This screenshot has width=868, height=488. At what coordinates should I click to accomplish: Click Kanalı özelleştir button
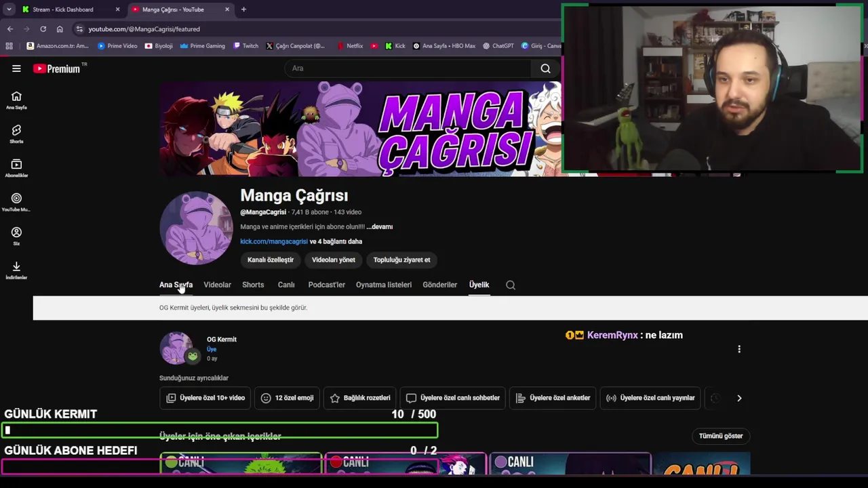click(271, 260)
